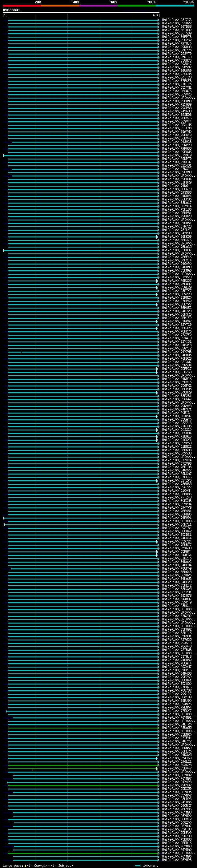Click hit label UniRef100_Q967R7
197x868 pixels.
pyautogui.click(x=177, y=487)
